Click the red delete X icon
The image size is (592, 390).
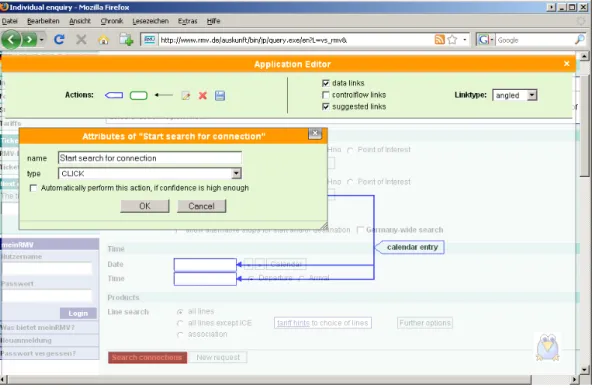click(x=203, y=96)
